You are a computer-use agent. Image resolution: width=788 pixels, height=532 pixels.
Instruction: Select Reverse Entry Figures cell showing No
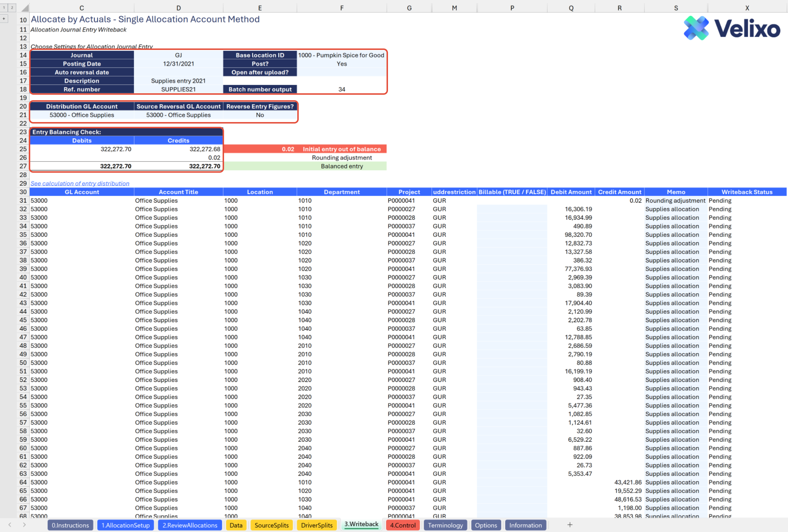tap(260, 115)
